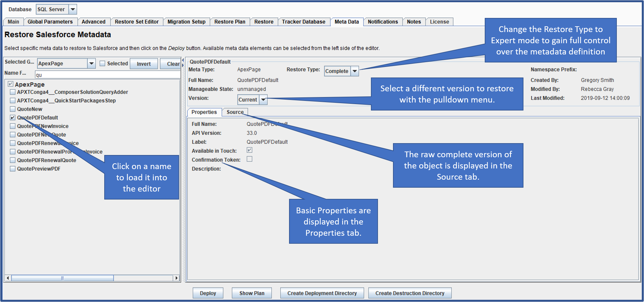Select the Advanced tab

93,22
